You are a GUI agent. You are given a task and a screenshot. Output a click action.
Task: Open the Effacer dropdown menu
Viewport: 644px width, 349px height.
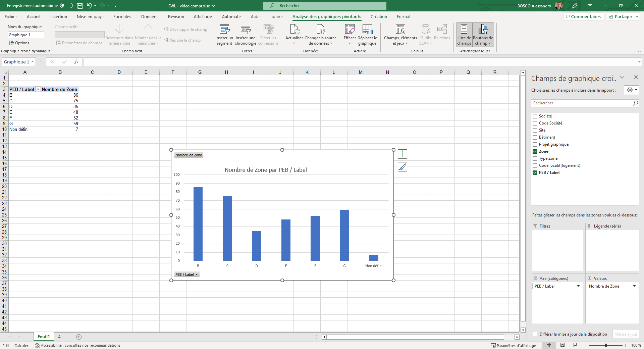coord(350,43)
